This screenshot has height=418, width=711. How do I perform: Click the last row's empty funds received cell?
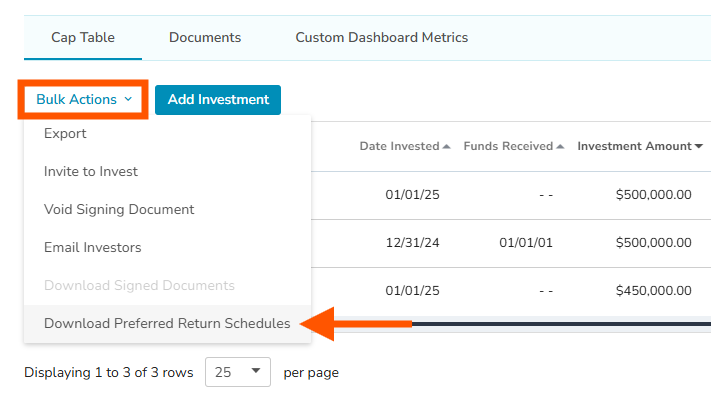pyautogui.click(x=545, y=291)
